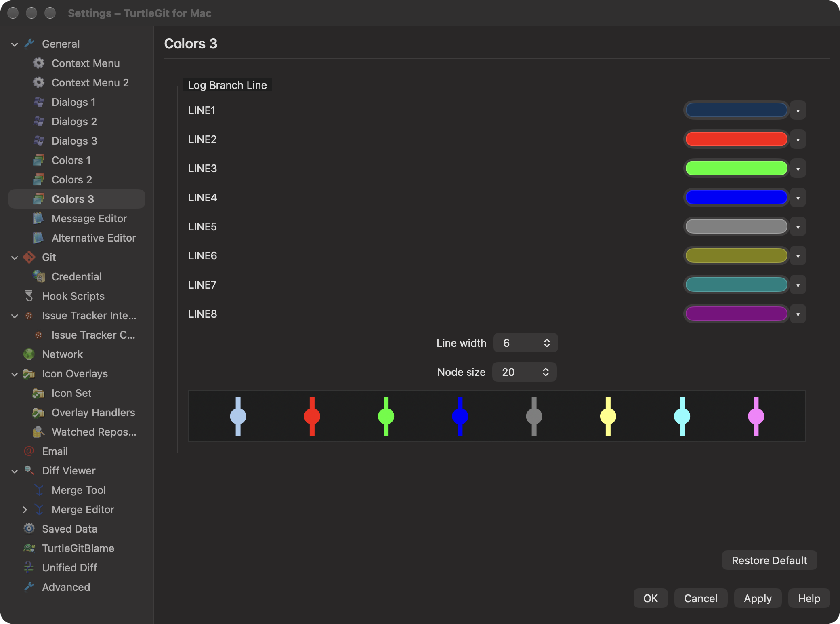The height and width of the screenshot is (624, 840).
Task: Click the Context Menu gear icon
Action: pos(39,63)
